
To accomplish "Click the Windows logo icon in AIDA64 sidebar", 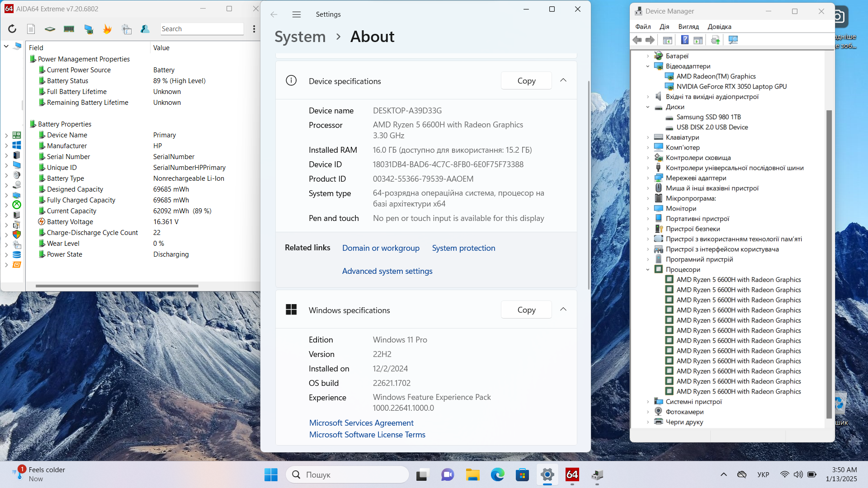I will click(x=17, y=145).
